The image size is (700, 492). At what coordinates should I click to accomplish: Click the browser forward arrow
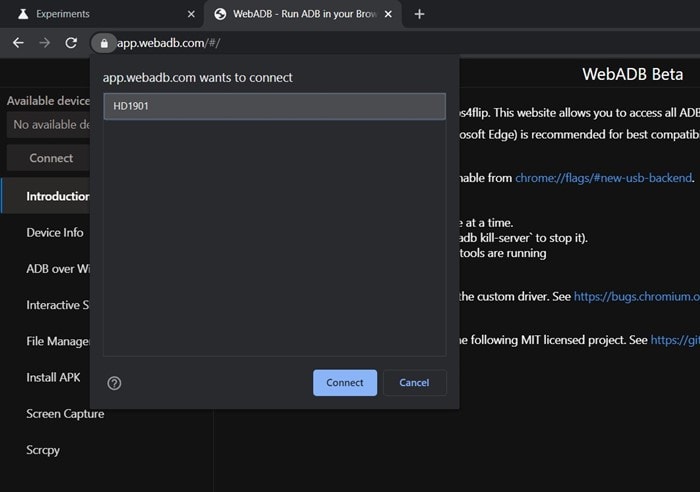click(x=45, y=43)
